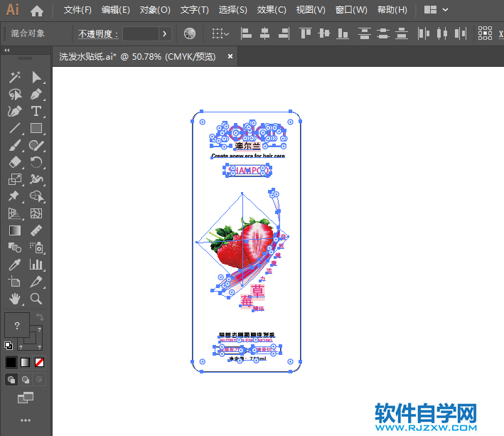Horizontally align objects to center
The width and height of the screenshot is (504, 436).
265,33
